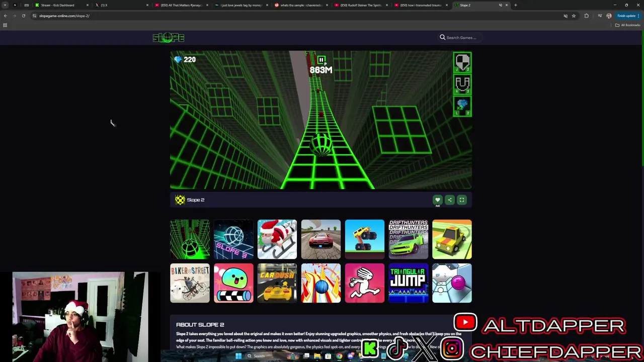644x362 pixels.
Task: Open the pink ball on white tiles game
Action: point(452,283)
